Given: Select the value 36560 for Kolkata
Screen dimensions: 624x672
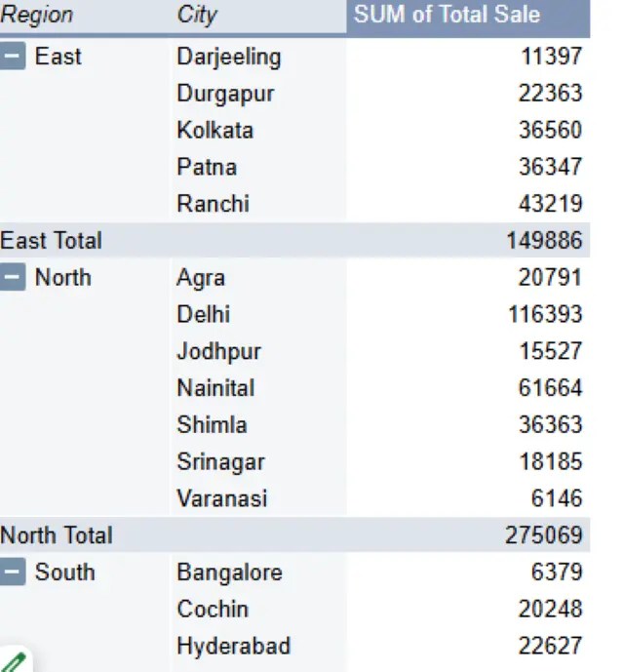Looking at the screenshot, I should tap(551, 130).
